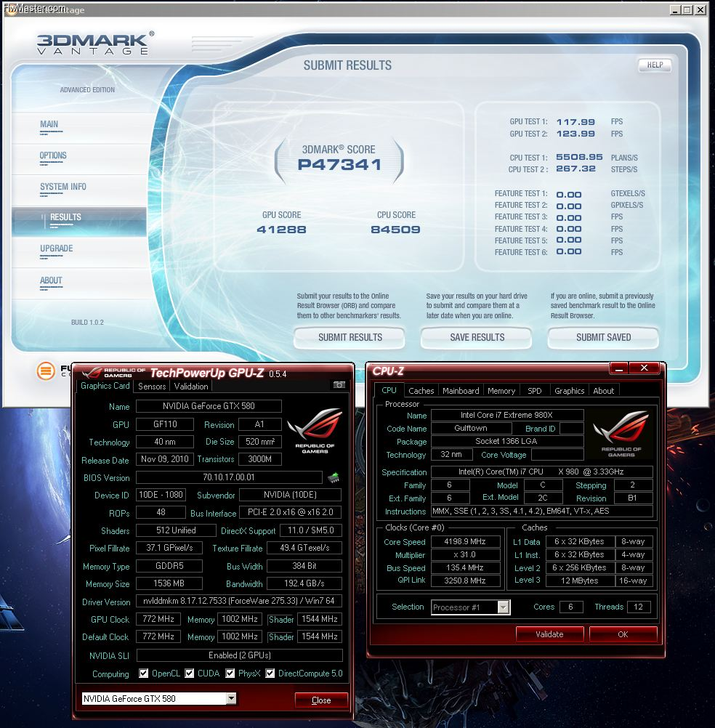Go to MAIN in 3DMark sidebar
The image size is (715, 728).
pos(49,124)
